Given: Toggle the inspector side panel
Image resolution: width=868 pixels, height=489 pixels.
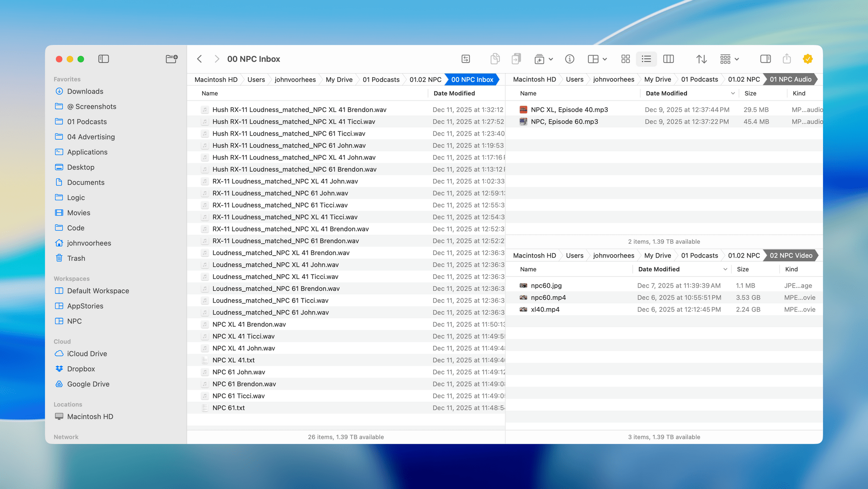Looking at the screenshot, I should coord(765,59).
